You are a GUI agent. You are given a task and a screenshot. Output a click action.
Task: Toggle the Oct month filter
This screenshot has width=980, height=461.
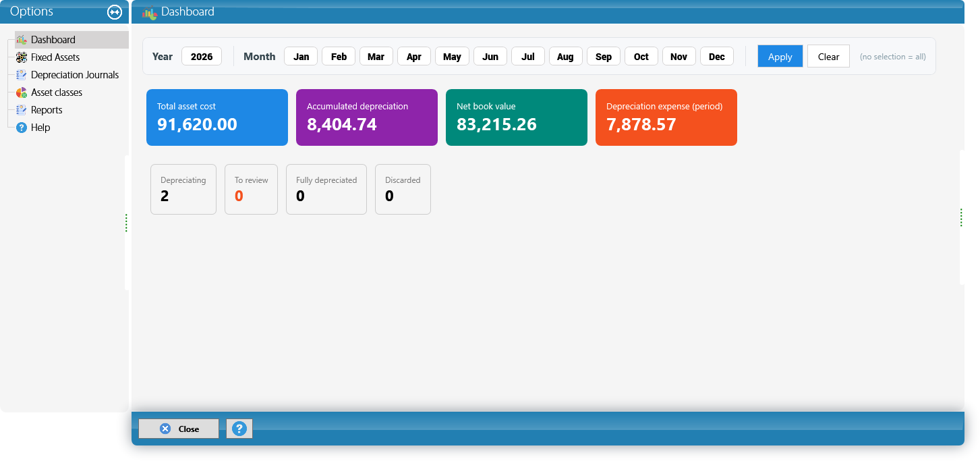pyautogui.click(x=641, y=56)
